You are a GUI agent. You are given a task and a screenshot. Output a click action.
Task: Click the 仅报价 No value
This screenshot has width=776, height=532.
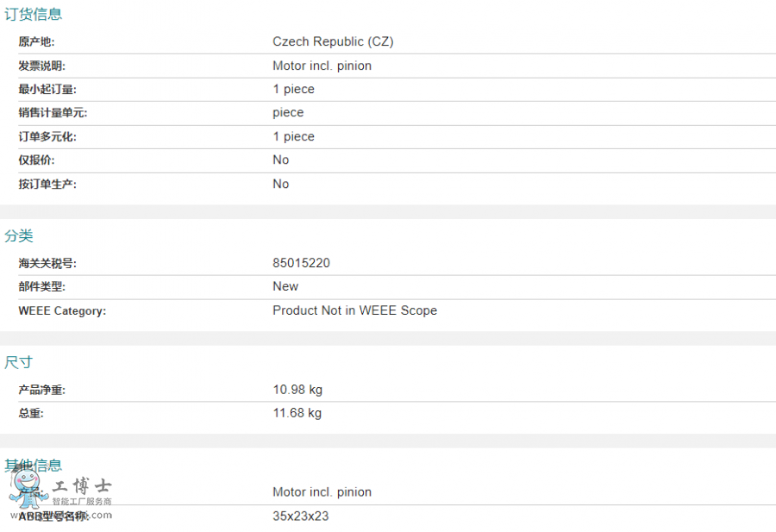coord(280,160)
